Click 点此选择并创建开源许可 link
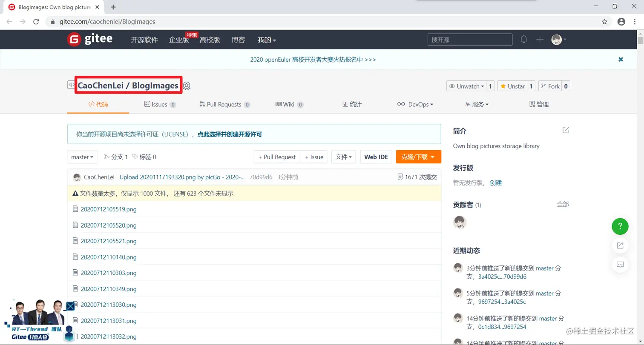 pos(230,134)
